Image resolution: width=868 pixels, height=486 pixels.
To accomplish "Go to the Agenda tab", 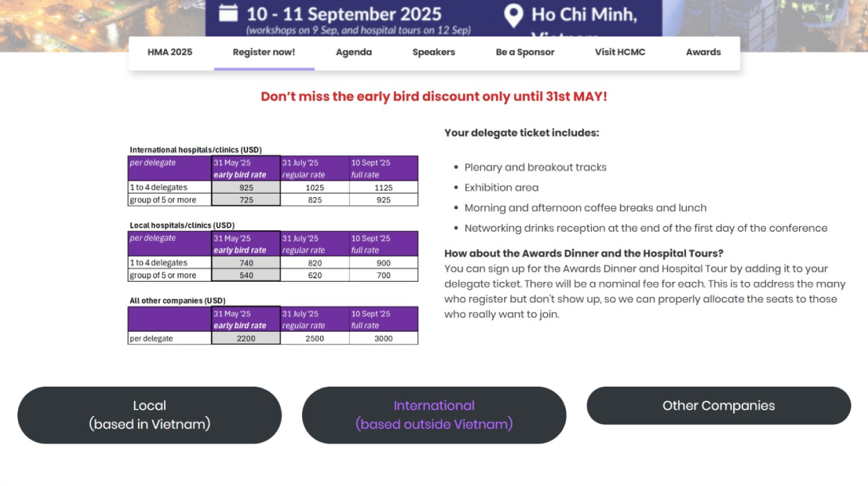I will 353,52.
